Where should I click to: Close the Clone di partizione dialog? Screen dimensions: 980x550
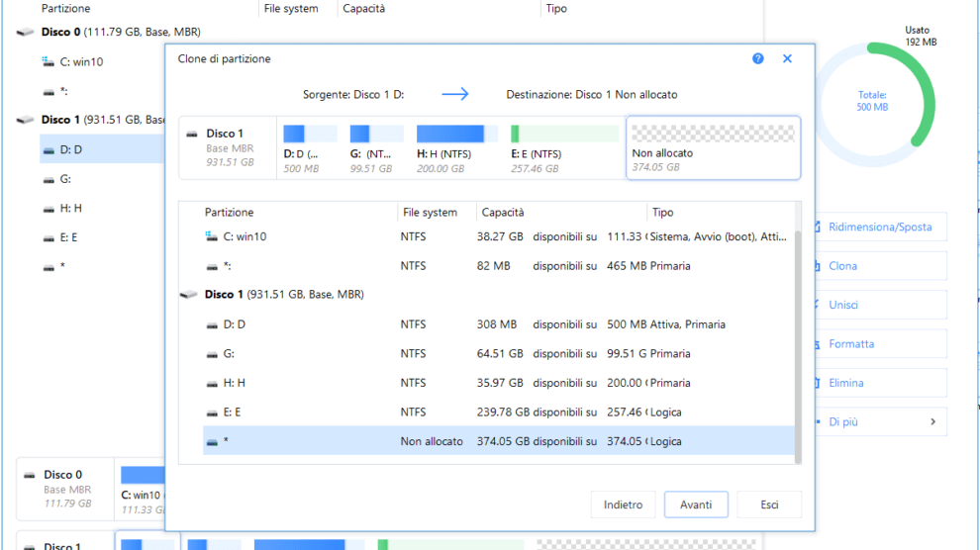(x=788, y=58)
